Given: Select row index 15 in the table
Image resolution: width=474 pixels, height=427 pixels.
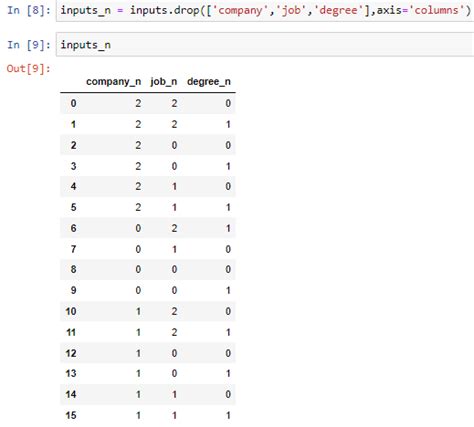Looking at the screenshot, I should coord(71,415).
